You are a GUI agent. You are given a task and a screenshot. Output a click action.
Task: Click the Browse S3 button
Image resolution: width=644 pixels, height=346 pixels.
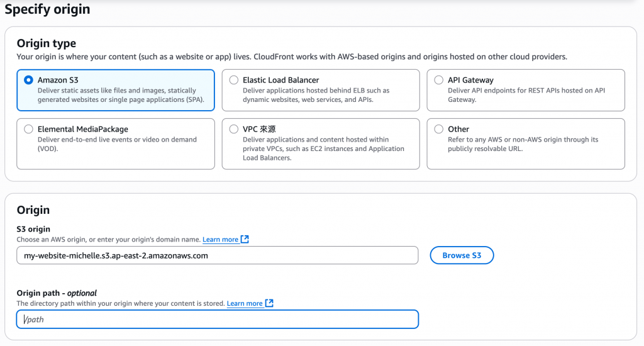click(x=462, y=255)
